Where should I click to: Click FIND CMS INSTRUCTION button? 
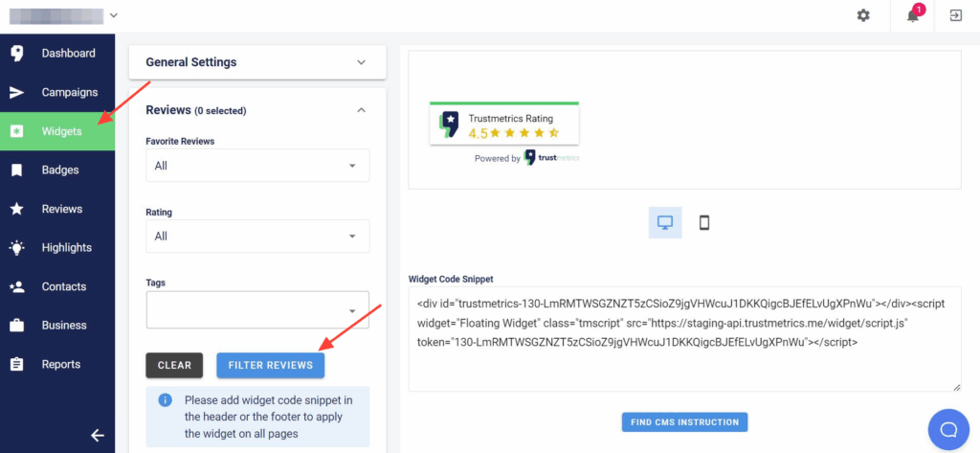click(684, 422)
